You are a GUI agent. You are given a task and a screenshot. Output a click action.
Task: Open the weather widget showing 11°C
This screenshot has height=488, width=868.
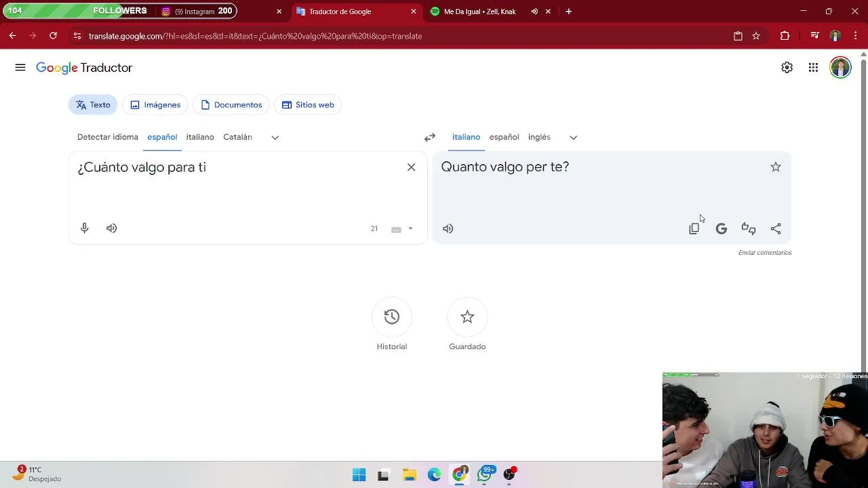(37, 474)
